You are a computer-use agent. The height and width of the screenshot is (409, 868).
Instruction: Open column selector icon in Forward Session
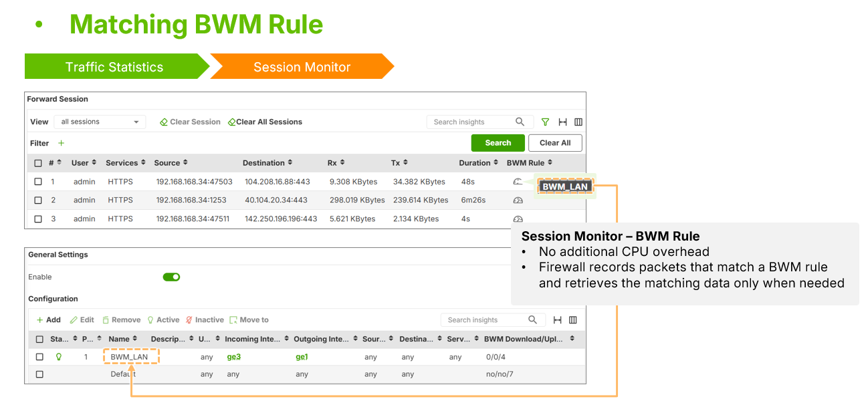click(578, 122)
